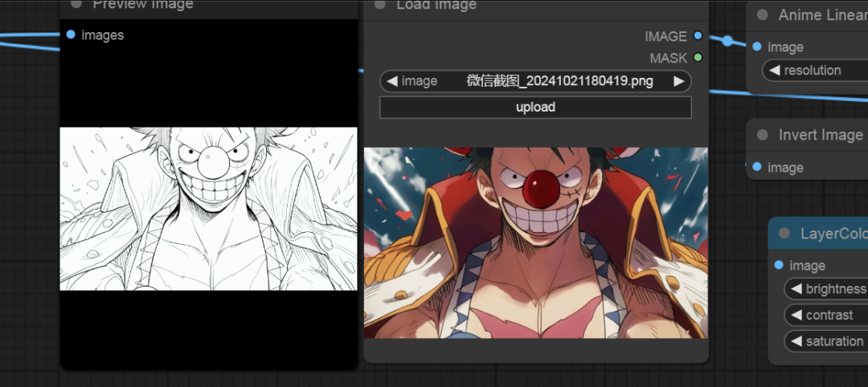Click the Invert Image node title
Screen dimensions: 868x387
pos(821,135)
